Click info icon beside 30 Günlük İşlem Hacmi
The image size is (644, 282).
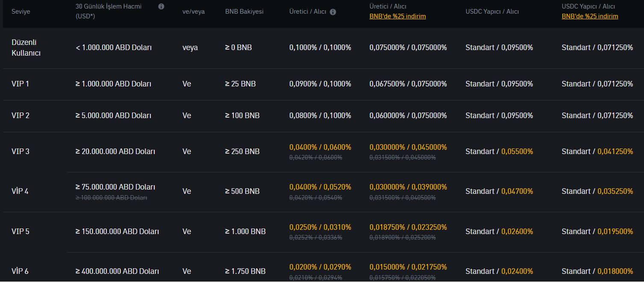[x=161, y=6]
